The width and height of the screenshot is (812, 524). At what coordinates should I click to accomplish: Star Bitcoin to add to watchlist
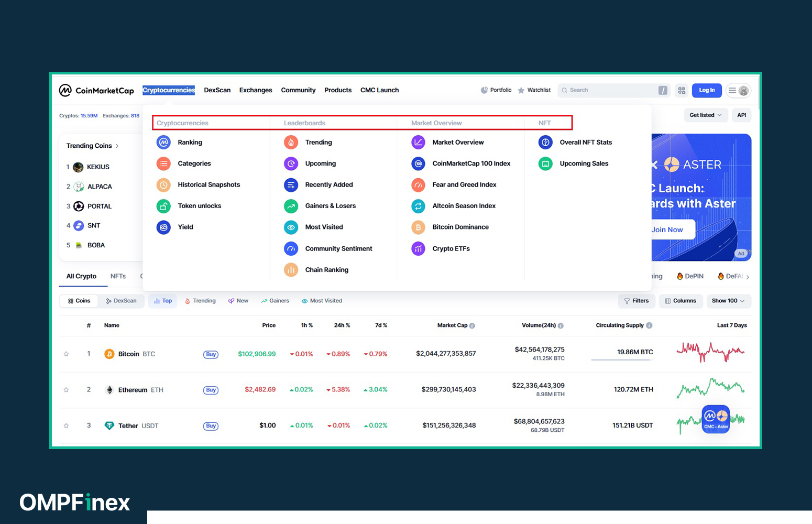(x=66, y=354)
